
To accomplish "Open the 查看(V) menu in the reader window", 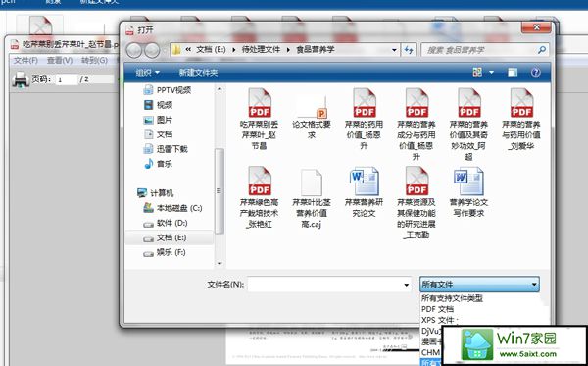I will tap(59, 61).
